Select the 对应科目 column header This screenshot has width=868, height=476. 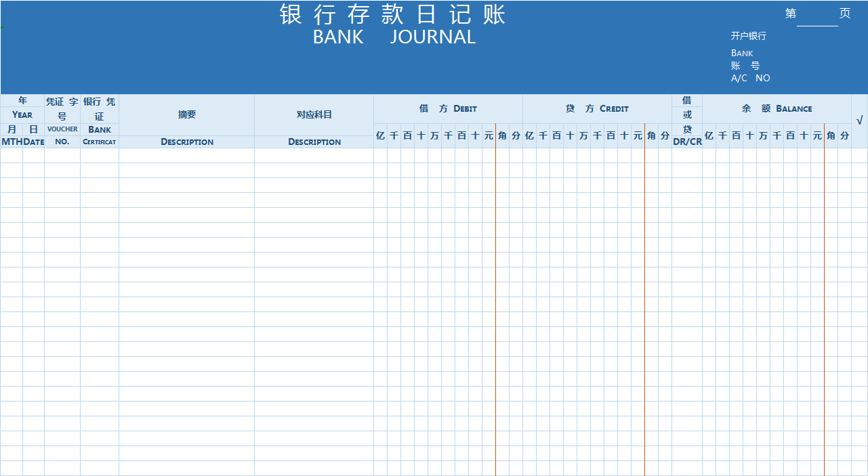pos(314,114)
